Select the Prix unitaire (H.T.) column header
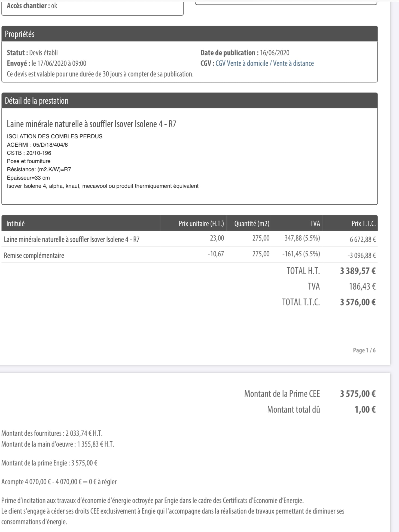The height and width of the screenshot is (532, 399). click(194, 223)
